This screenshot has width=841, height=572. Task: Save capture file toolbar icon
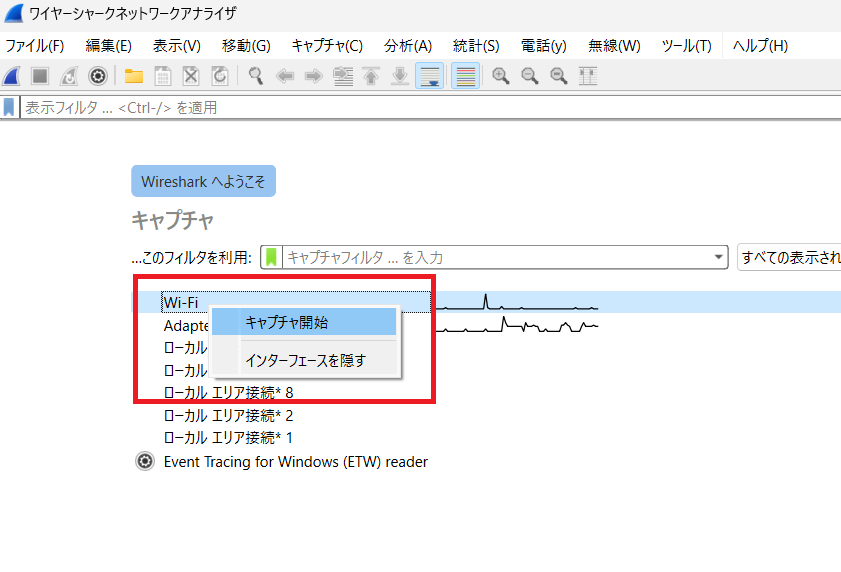pos(163,76)
